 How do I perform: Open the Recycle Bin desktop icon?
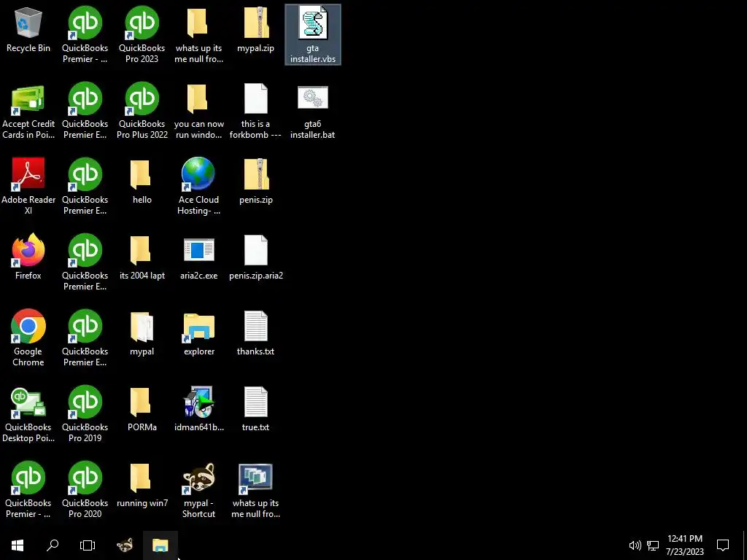[x=28, y=29]
